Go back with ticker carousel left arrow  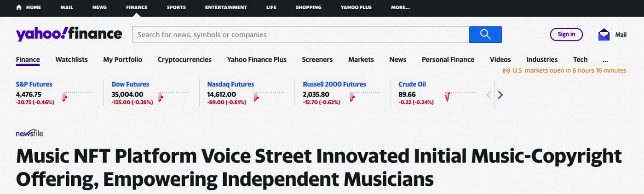pyautogui.click(x=489, y=95)
